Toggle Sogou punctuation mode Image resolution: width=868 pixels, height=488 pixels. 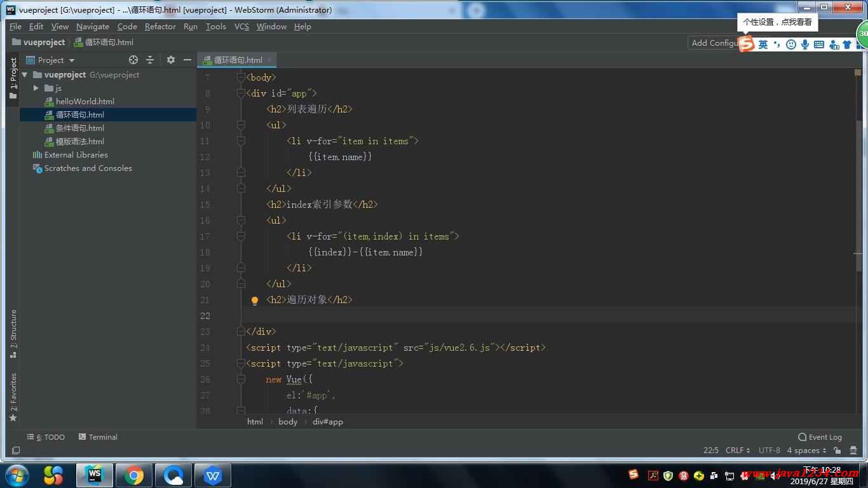[776, 44]
